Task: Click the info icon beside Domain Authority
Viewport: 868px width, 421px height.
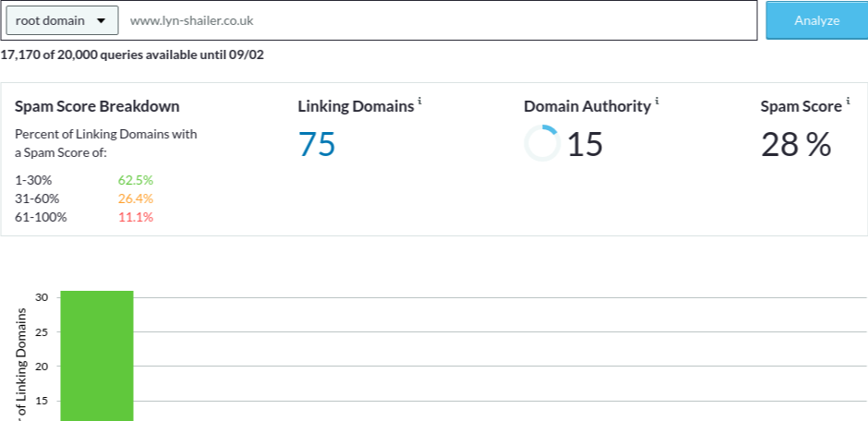Action: (657, 101)
